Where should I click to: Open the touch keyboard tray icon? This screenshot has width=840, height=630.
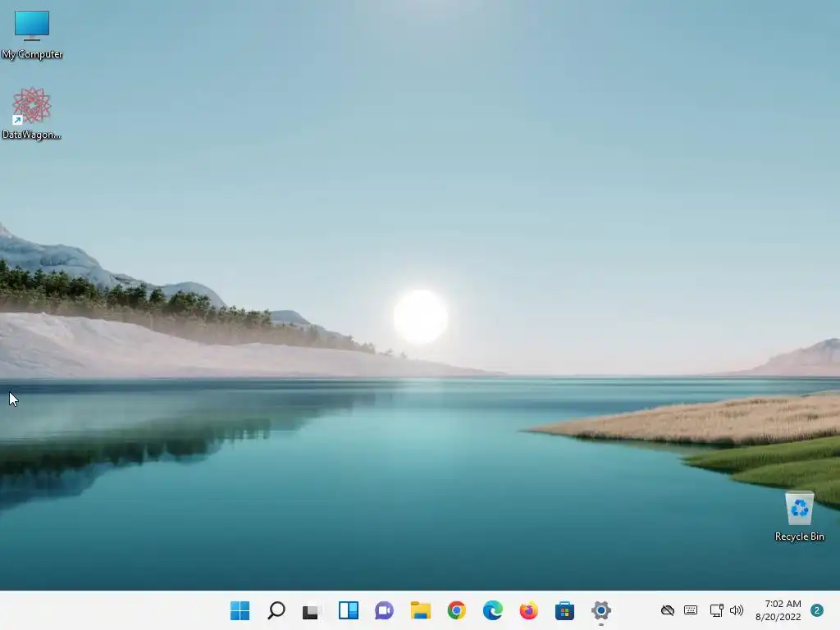coord(691,610)
